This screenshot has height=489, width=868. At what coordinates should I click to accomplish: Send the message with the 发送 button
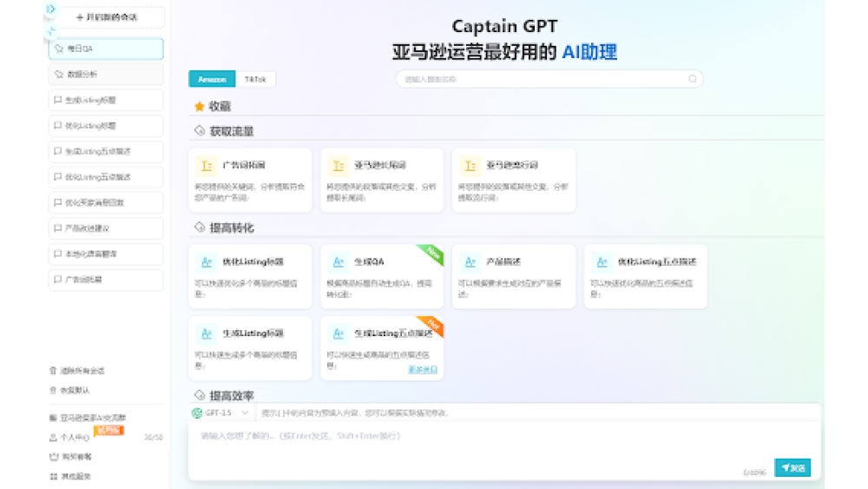(x=792, y=468)
